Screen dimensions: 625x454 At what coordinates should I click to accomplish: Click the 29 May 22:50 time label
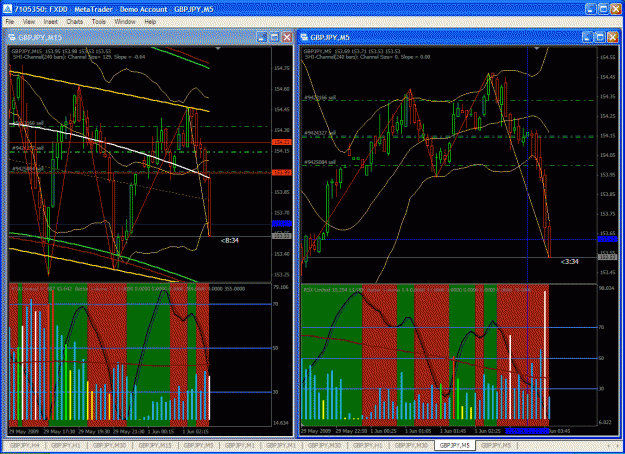[x=352, y=431]
